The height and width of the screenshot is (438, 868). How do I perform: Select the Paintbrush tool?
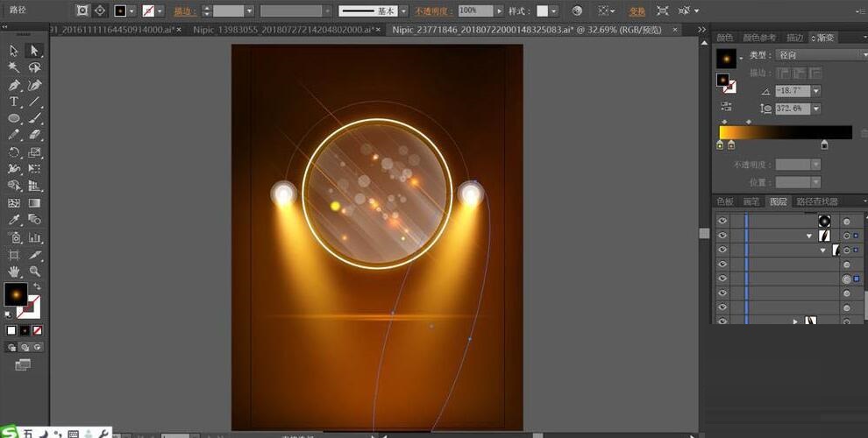tap(34, 118)
